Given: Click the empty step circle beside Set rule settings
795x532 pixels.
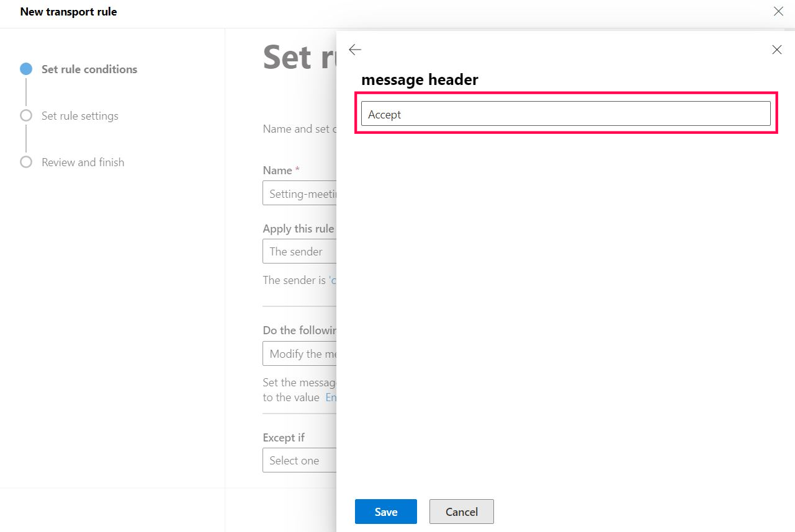Looking at the screenshot, I should [x=26, y=115].
